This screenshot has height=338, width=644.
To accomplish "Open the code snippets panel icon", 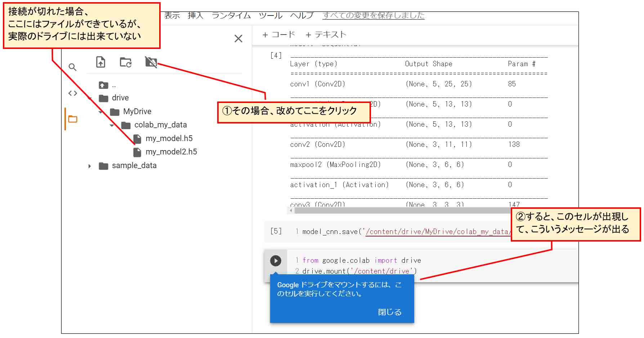I will pyautogui.click(x=72, y=93).
